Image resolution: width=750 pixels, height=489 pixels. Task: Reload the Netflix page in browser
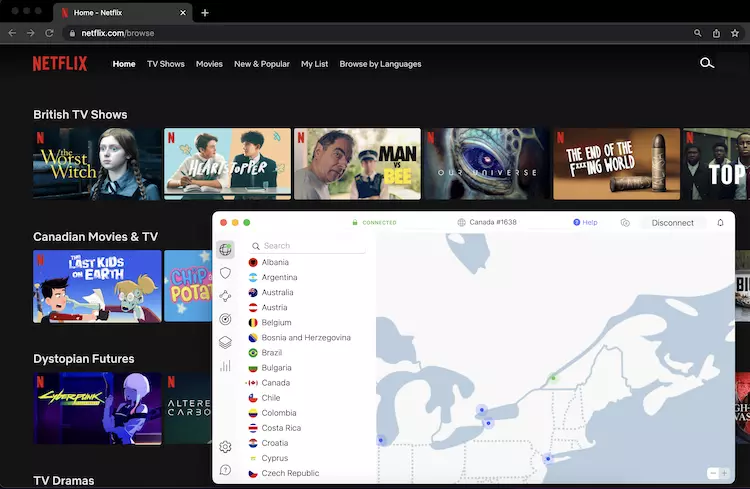click(49, 33)
